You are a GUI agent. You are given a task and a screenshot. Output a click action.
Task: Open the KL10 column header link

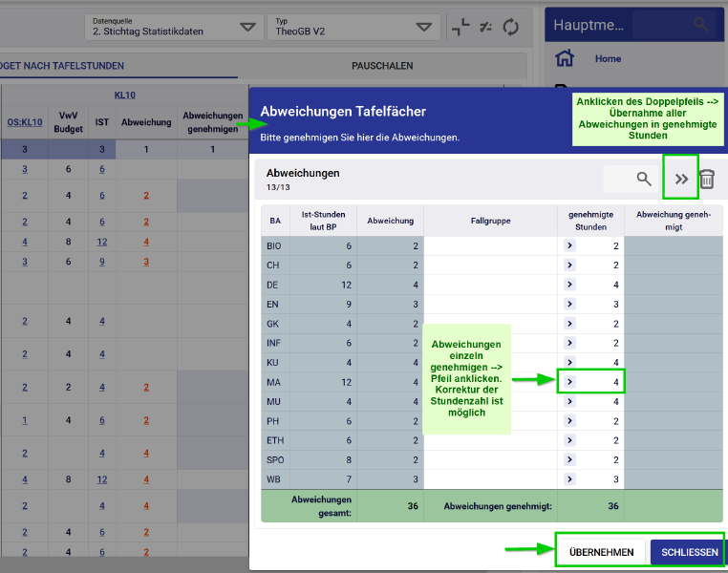(124, 95)
